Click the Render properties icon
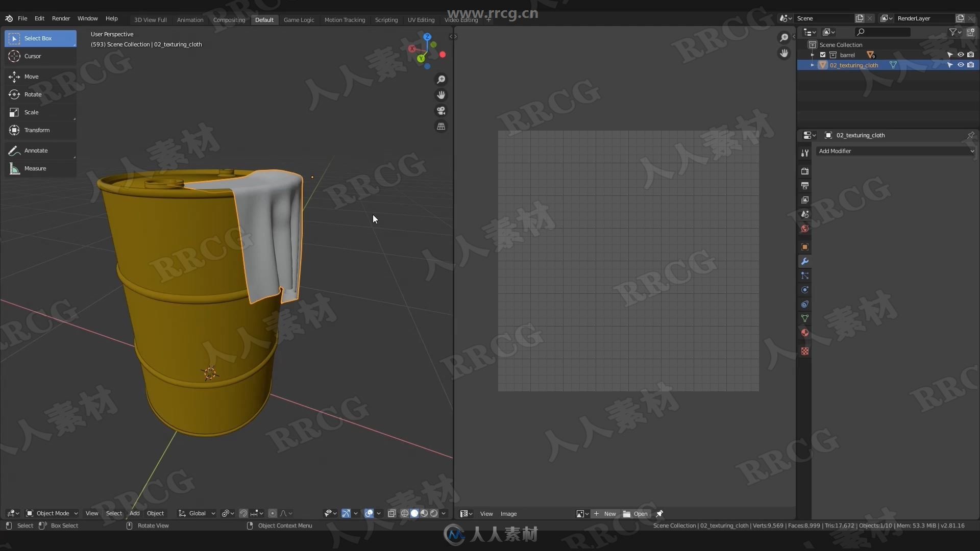The width and height of the screenshot is (980, 551). coord(805,170)
